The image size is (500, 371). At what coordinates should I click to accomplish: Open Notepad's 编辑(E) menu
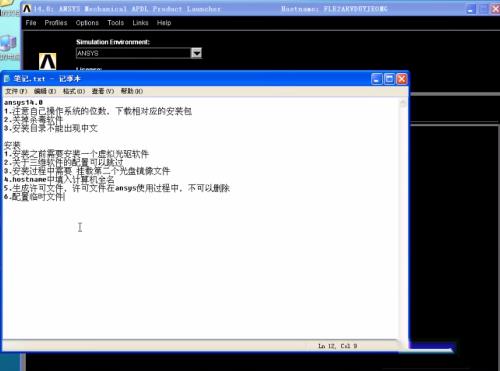pyautogui.click(x=45, y=91)
